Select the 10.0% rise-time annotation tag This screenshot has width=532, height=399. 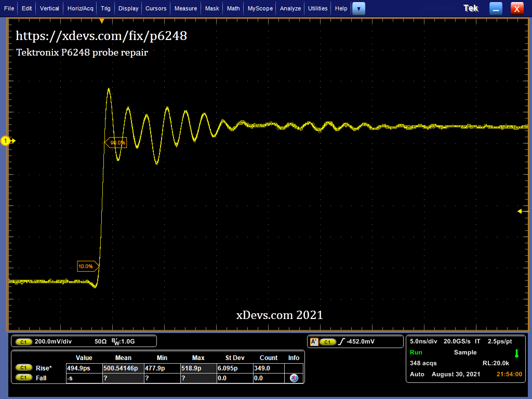88,267
